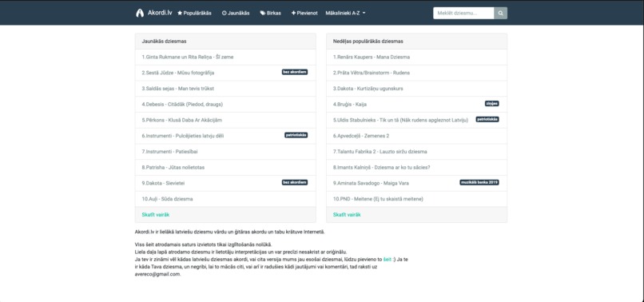Open Instrumenti - Pulcējieties latvju dēli

[183, 136]
